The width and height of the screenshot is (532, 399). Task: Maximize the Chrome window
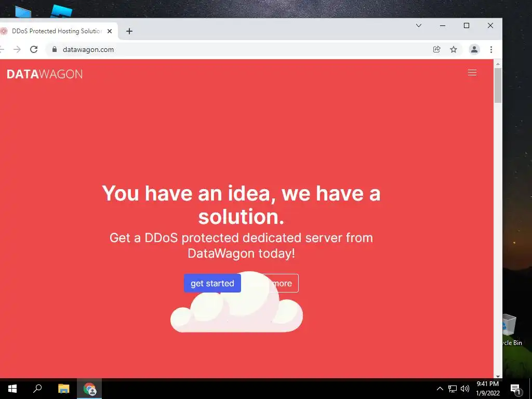point(467,25)
